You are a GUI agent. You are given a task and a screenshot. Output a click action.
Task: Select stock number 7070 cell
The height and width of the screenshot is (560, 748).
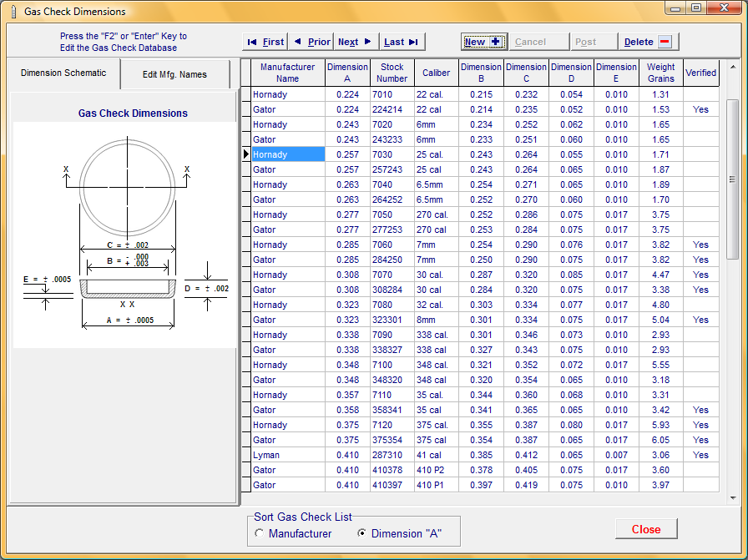tap(392, 275)
